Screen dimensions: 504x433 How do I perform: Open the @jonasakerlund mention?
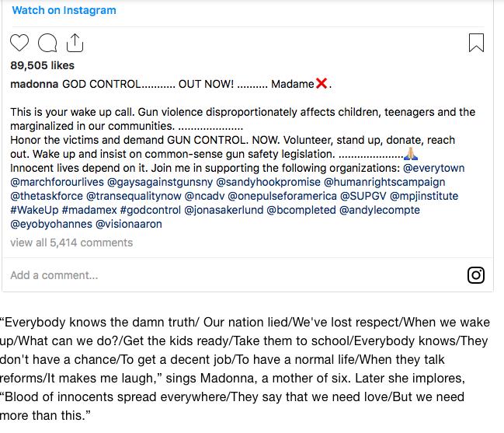click(224, 210)
